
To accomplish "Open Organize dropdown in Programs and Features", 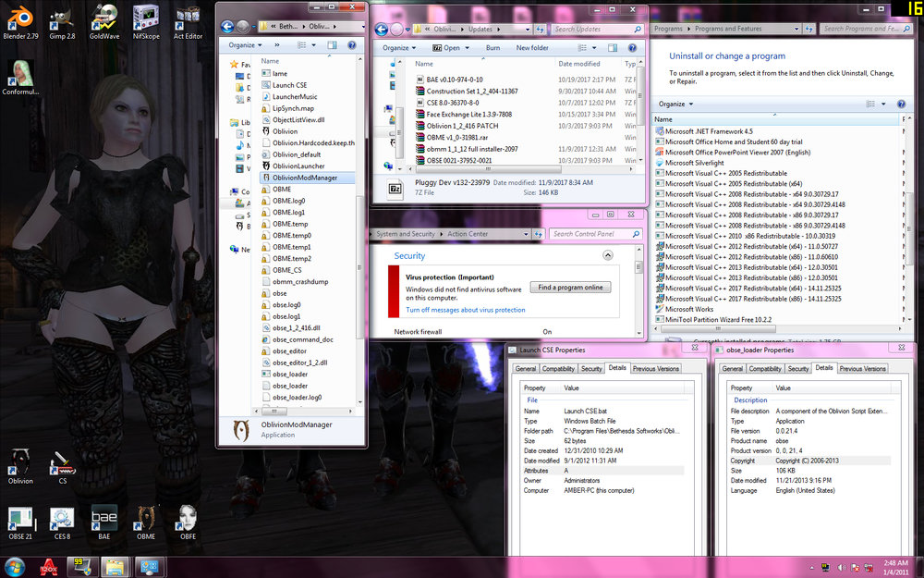I will (676, 104).
